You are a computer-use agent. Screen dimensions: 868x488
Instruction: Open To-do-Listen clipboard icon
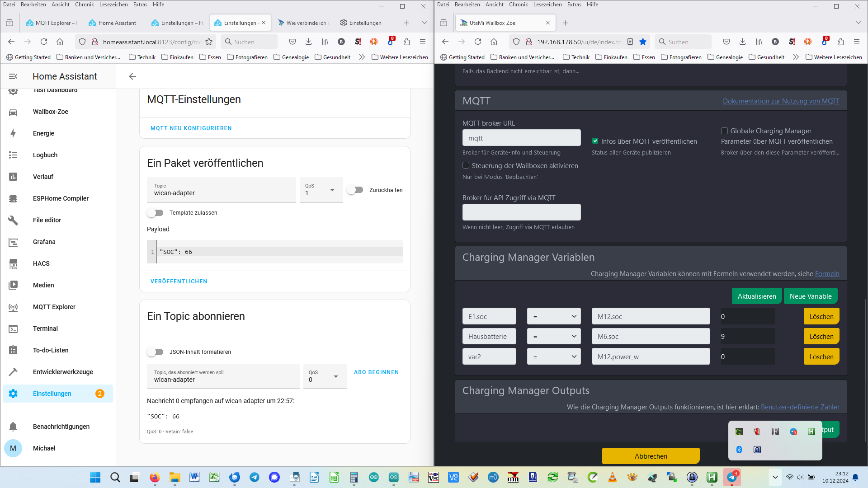[13, 351]
